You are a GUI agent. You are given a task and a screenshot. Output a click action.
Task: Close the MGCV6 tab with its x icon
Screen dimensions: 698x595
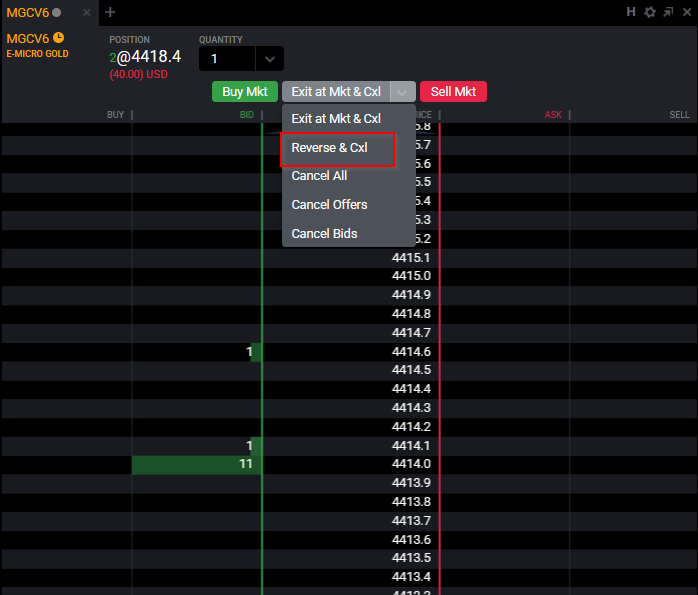[87, 12]
